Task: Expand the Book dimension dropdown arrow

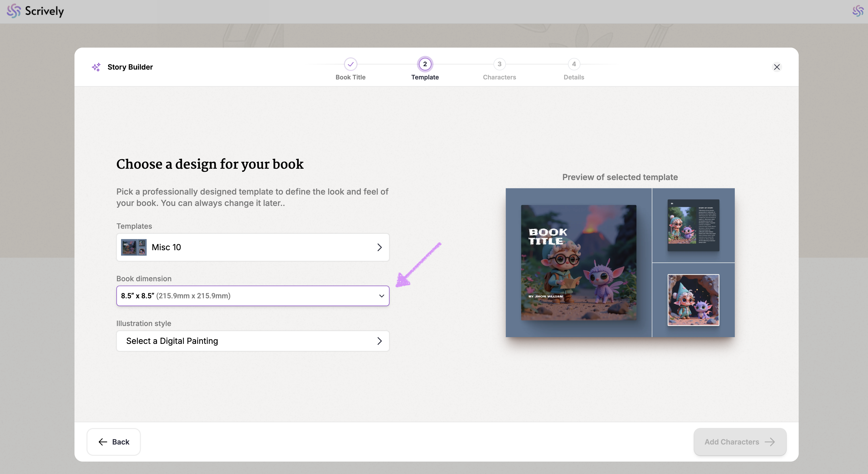Action: tap(381, 296)
